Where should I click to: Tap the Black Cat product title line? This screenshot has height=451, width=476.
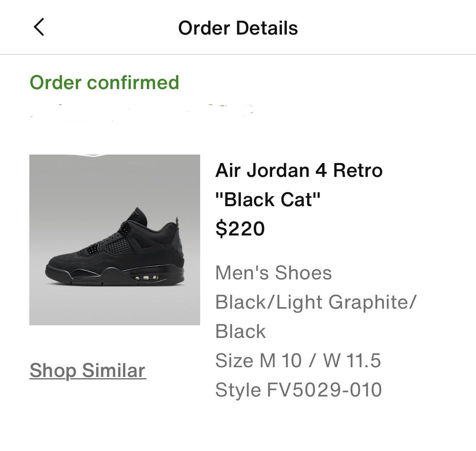[x=268, y=199]
